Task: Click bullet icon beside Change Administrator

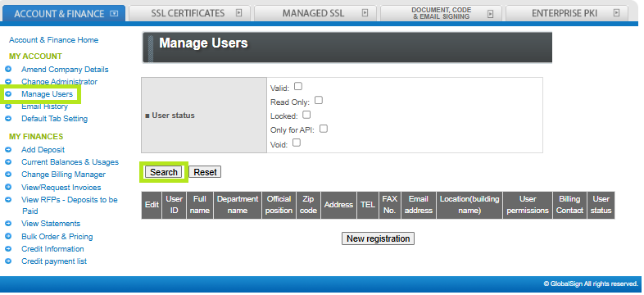Action: click(8, 81)
